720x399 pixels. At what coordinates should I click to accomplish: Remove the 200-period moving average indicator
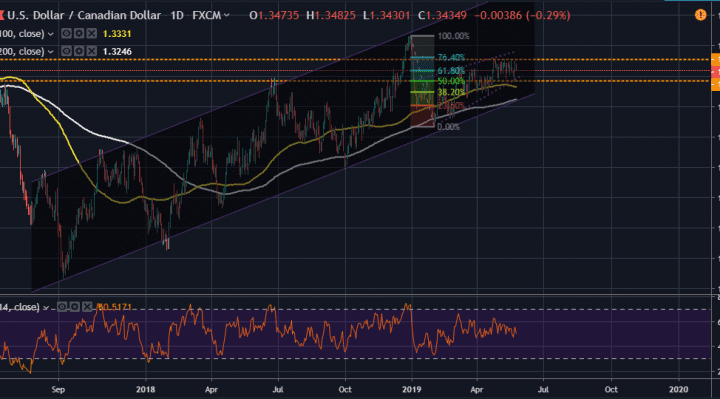point(92,51)
